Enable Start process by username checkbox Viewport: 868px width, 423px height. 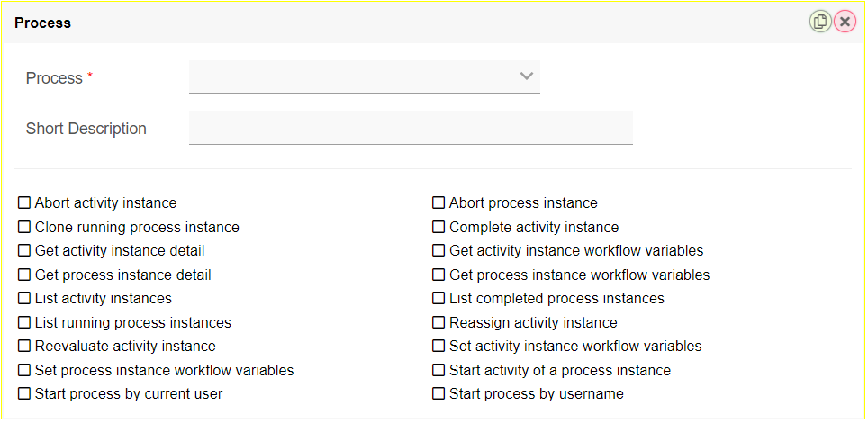click(x=439, y=394)
